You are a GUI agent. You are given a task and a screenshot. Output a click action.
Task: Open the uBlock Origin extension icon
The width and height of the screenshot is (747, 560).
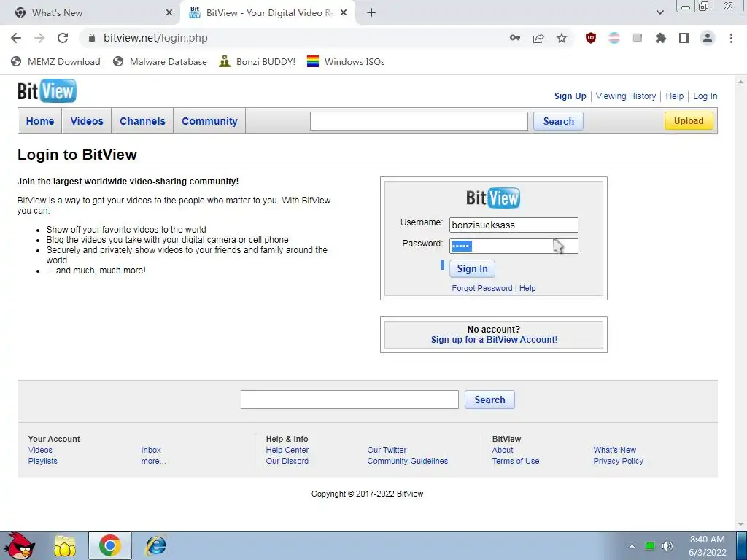[591, 38]
